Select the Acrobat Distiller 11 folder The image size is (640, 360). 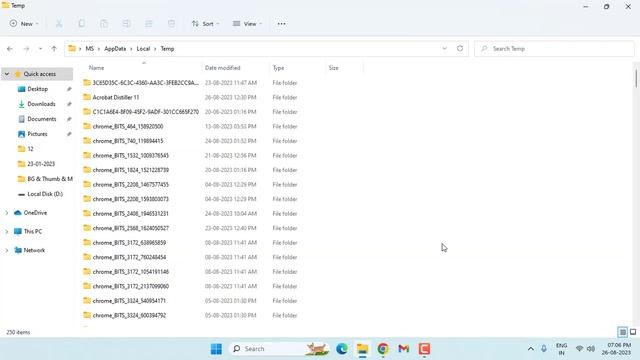116,97
